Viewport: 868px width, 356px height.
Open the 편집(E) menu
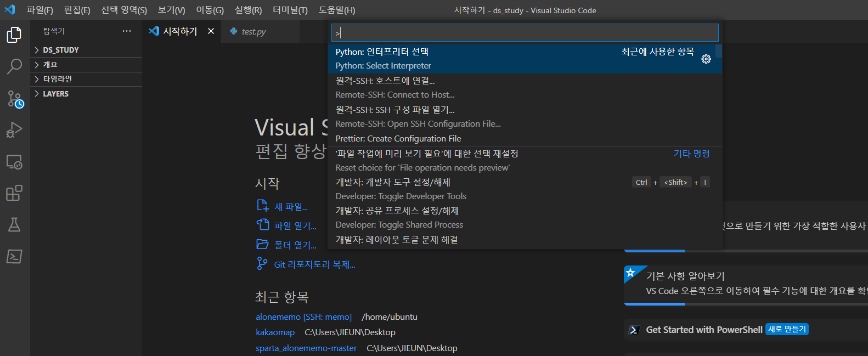point(77,10)
